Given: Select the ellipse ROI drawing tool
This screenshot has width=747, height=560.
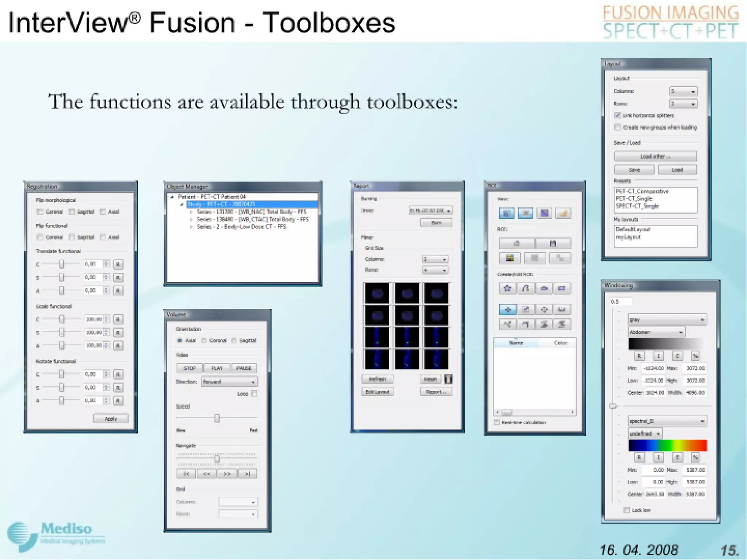Looking at the screenshot, I should [x=543, y=289].
